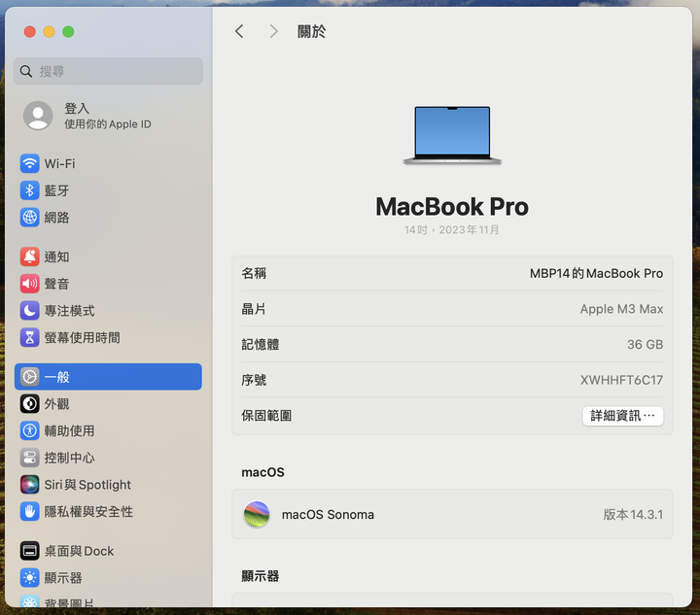The height and width of the screenshot is (615, 700).
Task: Click the macOS Sonoma logo icon
Action: (257, 514)
